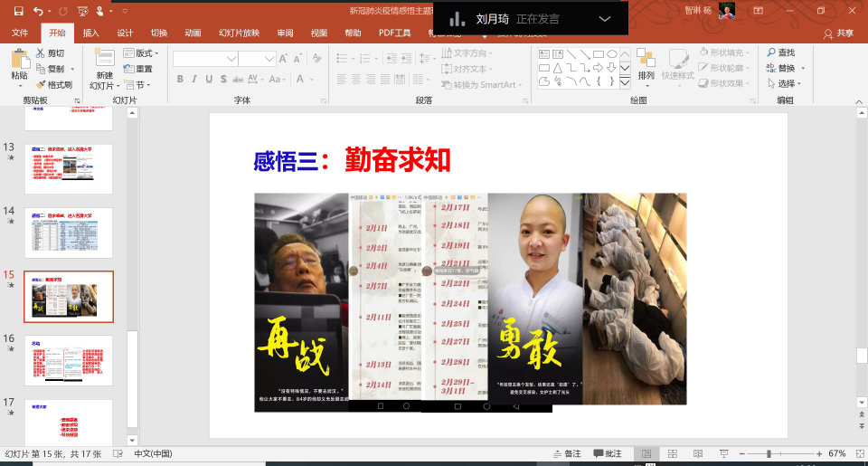Select the rectangle shape in gallery

[x=598, y=53]
